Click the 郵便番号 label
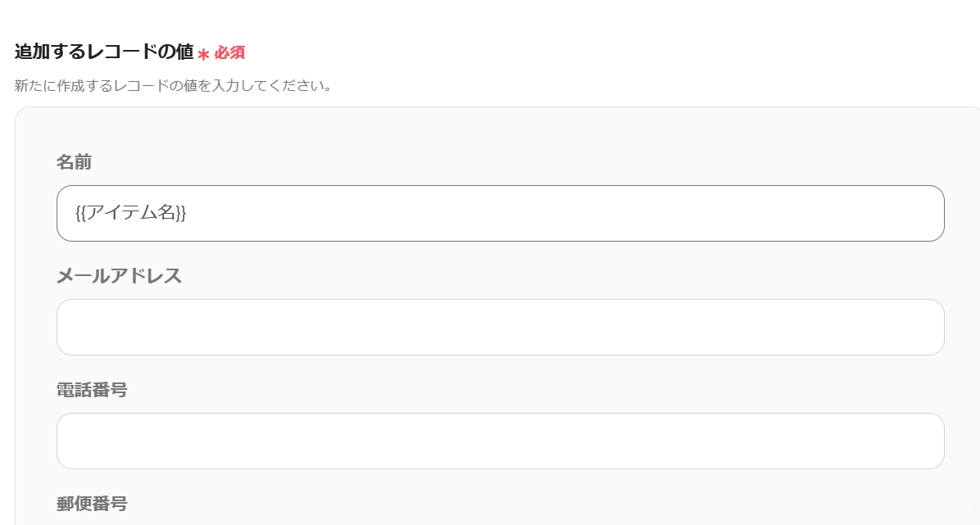The image size is (980, 525). [92, 503]
